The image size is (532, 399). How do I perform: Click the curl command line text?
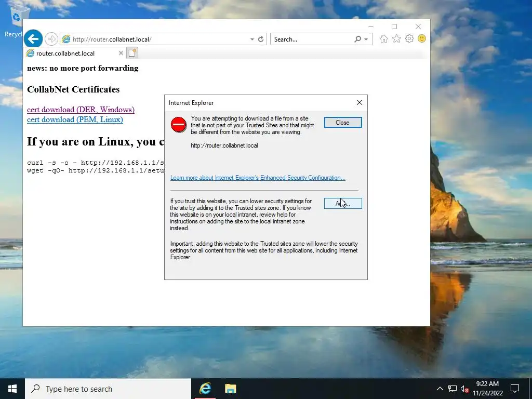(x=96, y=163)
